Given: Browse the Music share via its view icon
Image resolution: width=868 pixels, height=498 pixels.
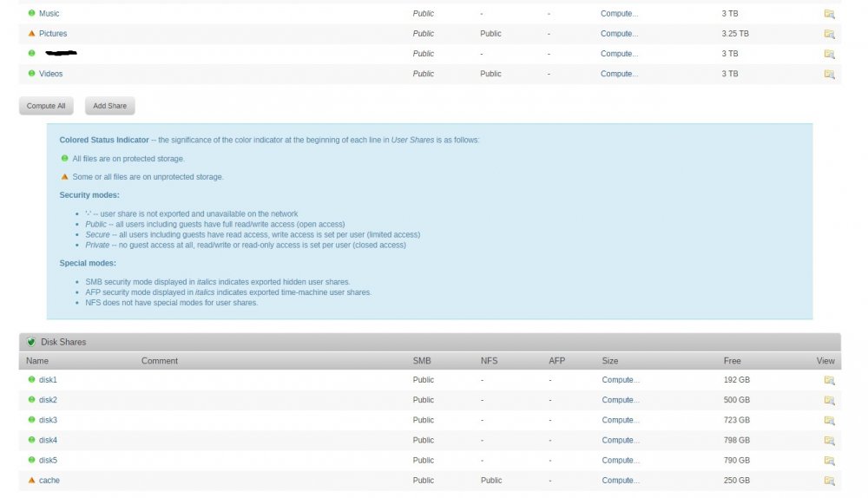Looking at the screenshot, I should coord(829,14).
